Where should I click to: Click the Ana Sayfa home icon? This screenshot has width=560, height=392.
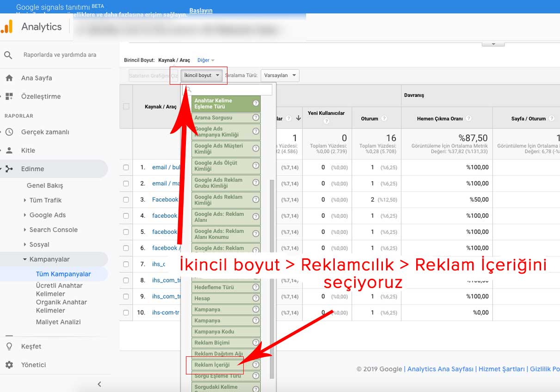(x=9, y=78)
